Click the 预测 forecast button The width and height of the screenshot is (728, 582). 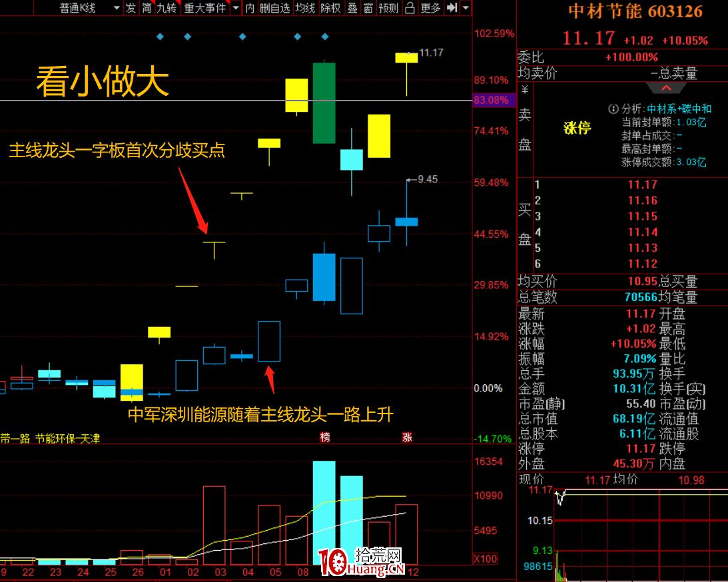[388, 9]
